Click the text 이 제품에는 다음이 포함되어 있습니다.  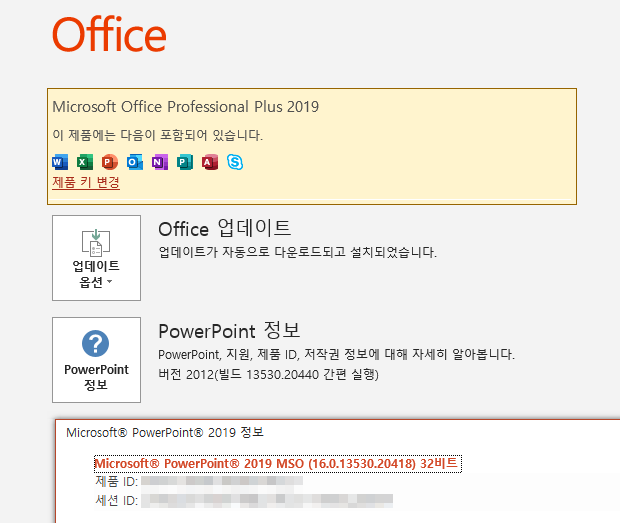coord(157,135)
